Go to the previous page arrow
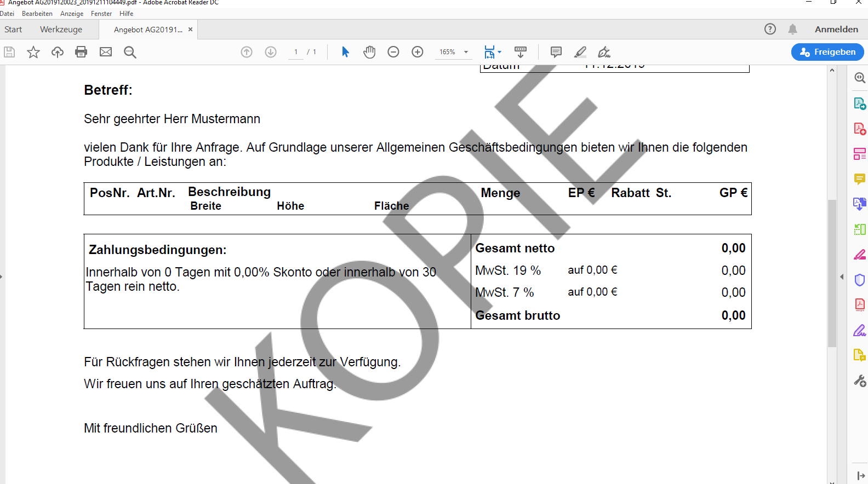Image resolution: width=868 pixels, height=484 pixels. [x=247, y=52]
